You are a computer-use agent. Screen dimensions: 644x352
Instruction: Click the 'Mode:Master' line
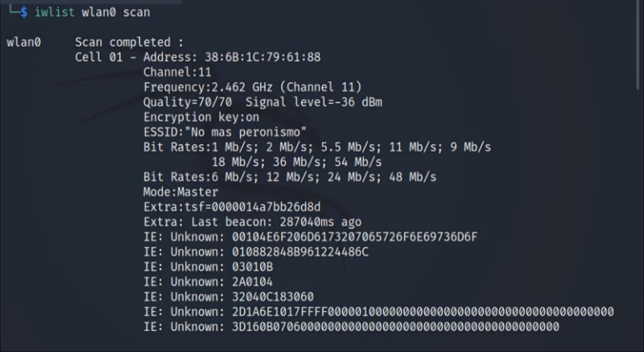[x=180, y=192]
